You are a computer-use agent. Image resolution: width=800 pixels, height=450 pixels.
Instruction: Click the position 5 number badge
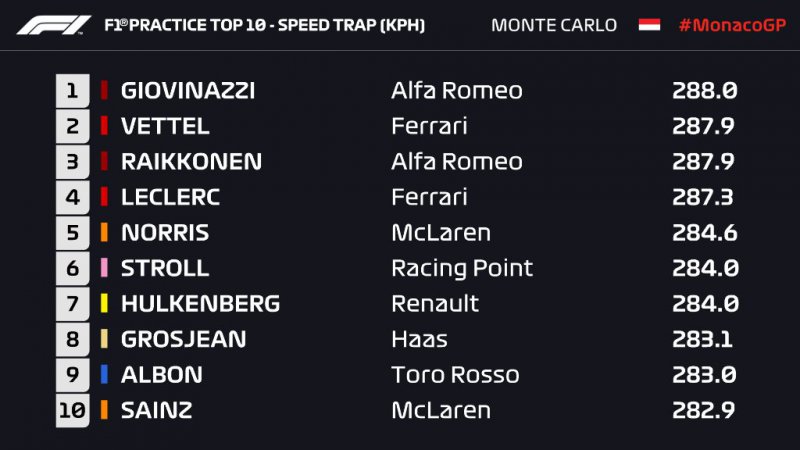72,233
